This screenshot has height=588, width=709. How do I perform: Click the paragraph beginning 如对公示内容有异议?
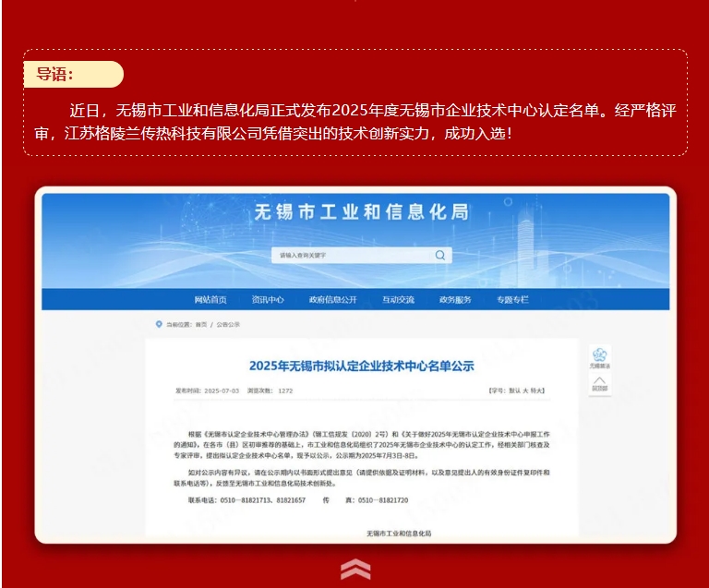click(362, 478)
